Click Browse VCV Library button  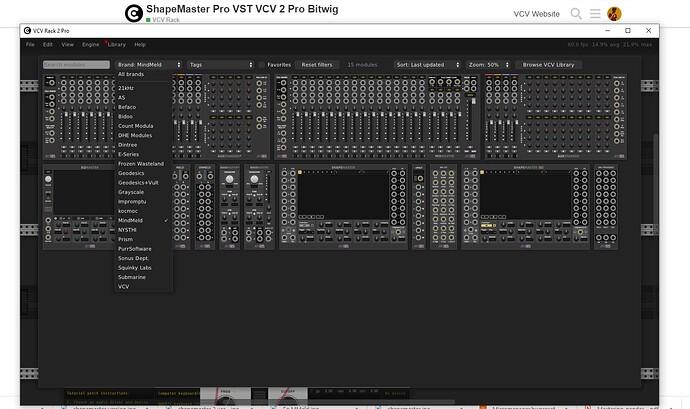click(x=549, y=65)
